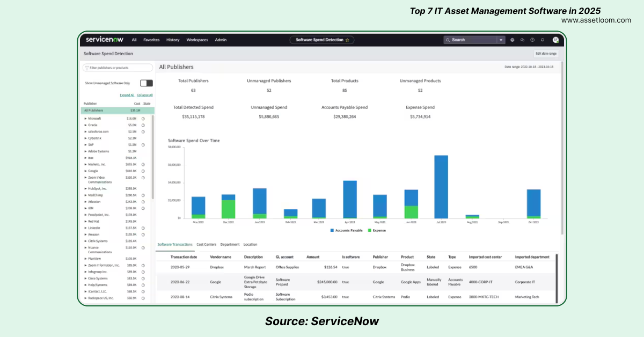The width and height of the screenshot is (644, 337).
Task: Expand the Red Hat publisher row
Action: point(85,221)
